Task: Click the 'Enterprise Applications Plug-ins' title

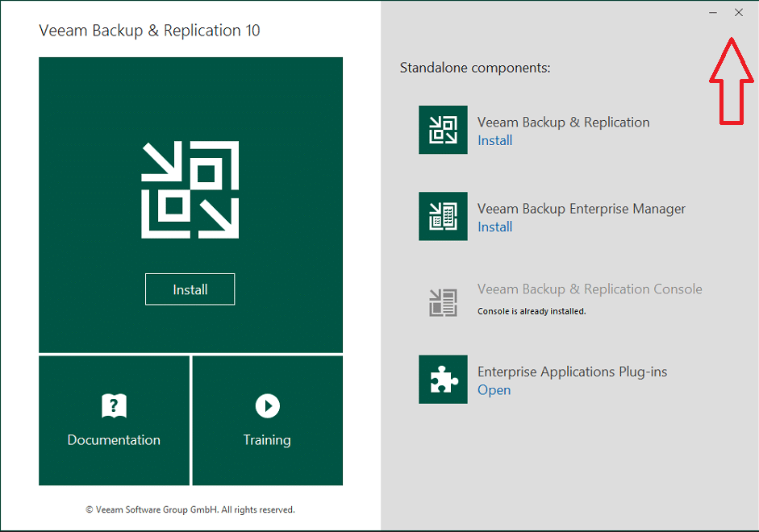Action: pyautogui.click(x=572, y=372)
